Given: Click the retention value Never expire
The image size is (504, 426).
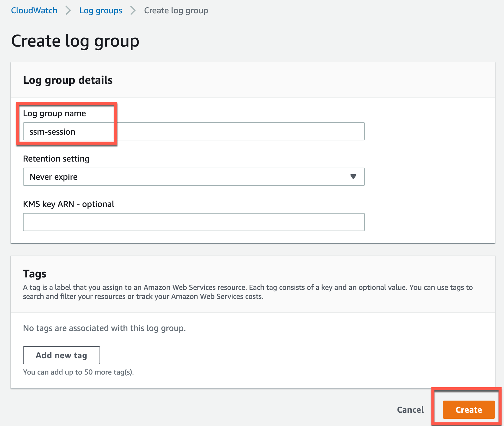Looking at the screenshot, I should click(x=54, y=177).
